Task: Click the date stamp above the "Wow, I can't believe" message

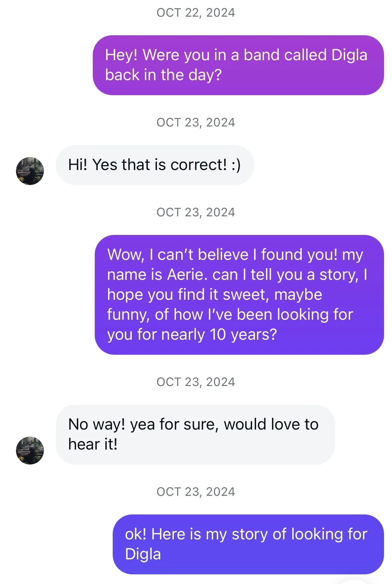Action: 196,212
